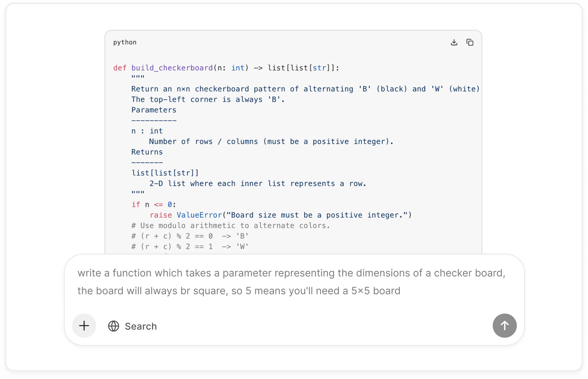Send the message with arrow button
The height and width of the screenshot is (379, 588).
pos(504,326)
